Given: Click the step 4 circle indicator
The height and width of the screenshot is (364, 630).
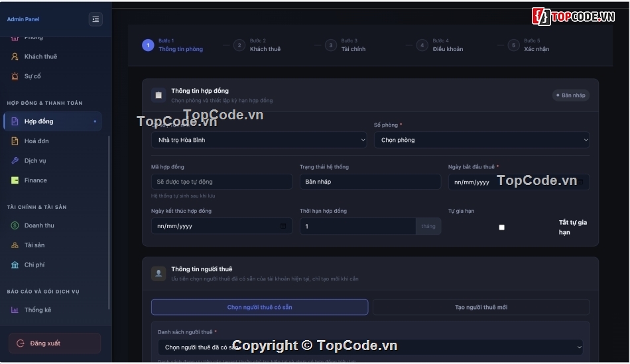Looking at the screenshot, I should 422,45.
